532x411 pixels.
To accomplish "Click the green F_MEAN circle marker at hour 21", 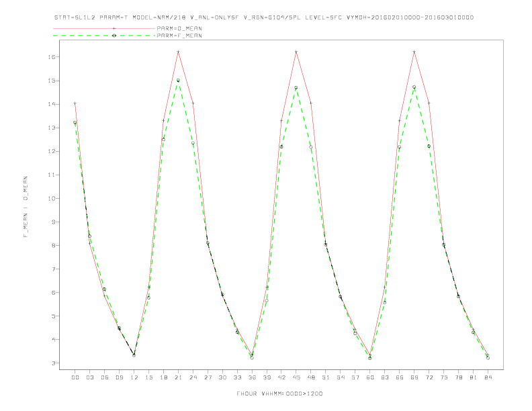I will click(x=178, y=81).
